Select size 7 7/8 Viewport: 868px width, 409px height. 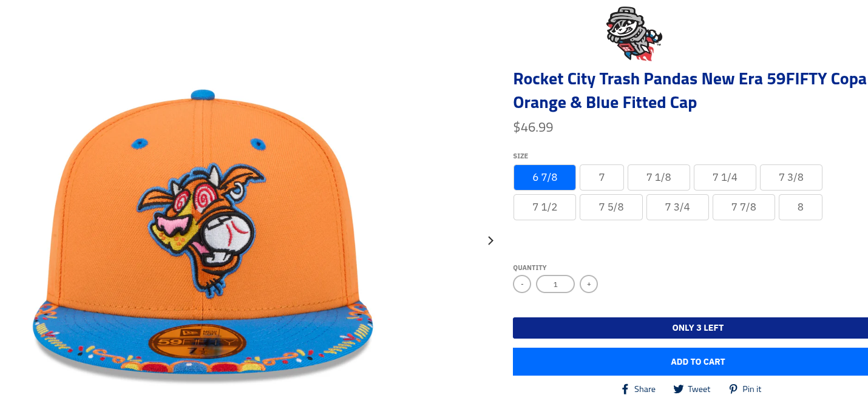click(744, 207)
